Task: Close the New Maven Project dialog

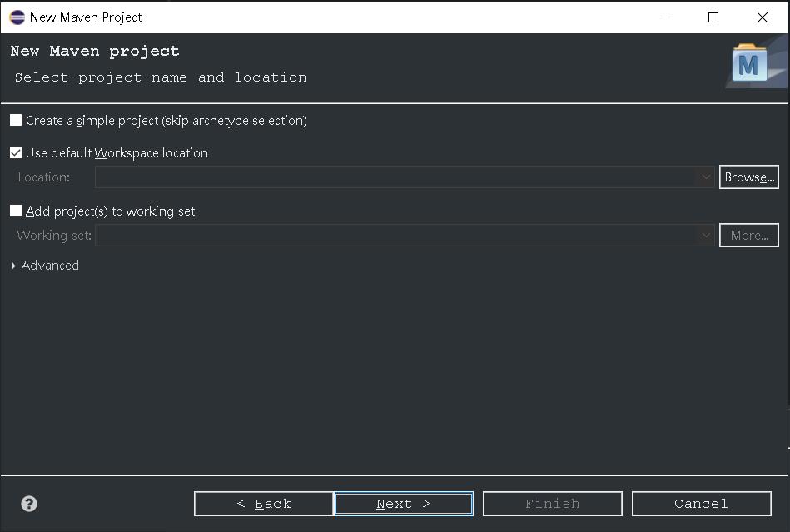Action: [x=763, y=17]
